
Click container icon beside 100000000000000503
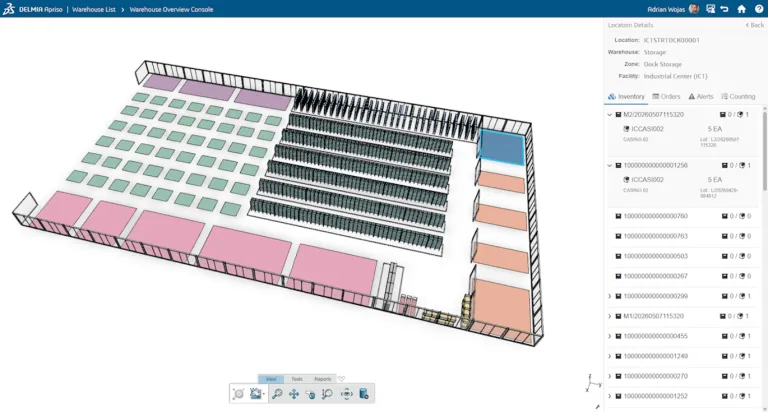618,256
